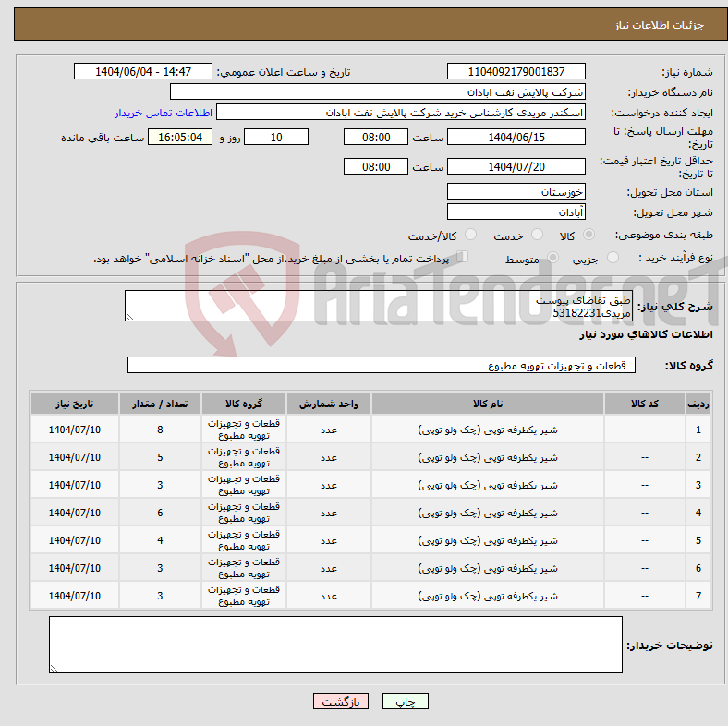This screenshot has height=726, width=728.
Task: Open the اطلاعات تماس خریدار link
Action: point(164,113)
